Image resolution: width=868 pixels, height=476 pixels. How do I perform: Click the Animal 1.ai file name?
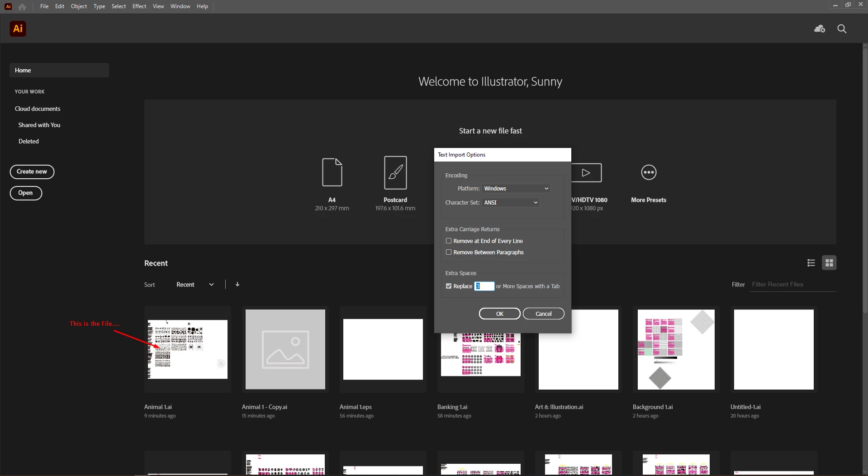point(158,407)
